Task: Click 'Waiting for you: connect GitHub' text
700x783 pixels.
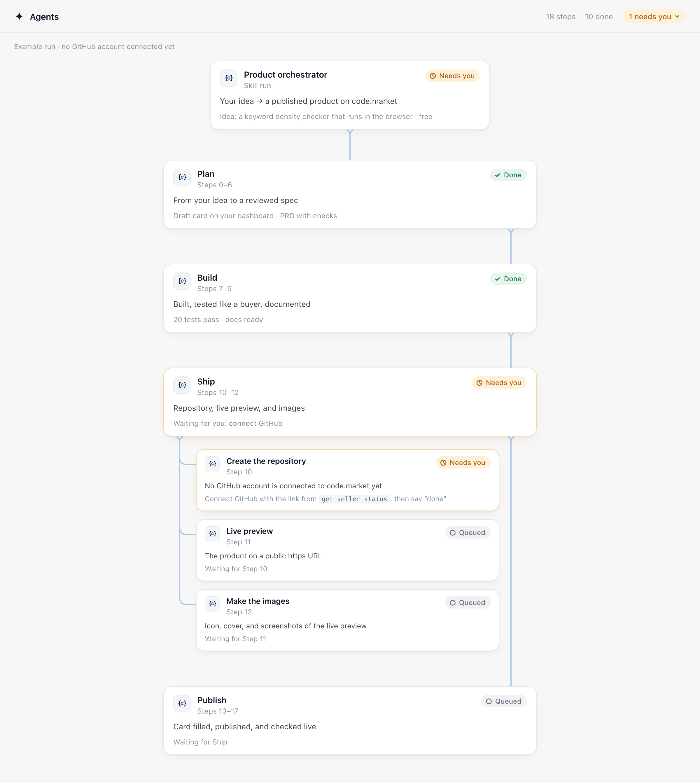Action: coord(228,424)
